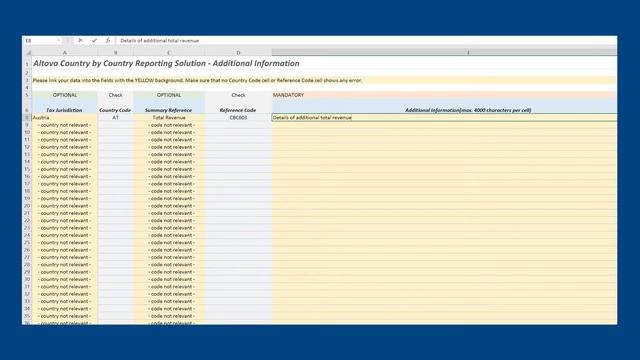Click the Country Code cell in row 14
This screenshot has height=360, width=640.
[x=116, y=162]
